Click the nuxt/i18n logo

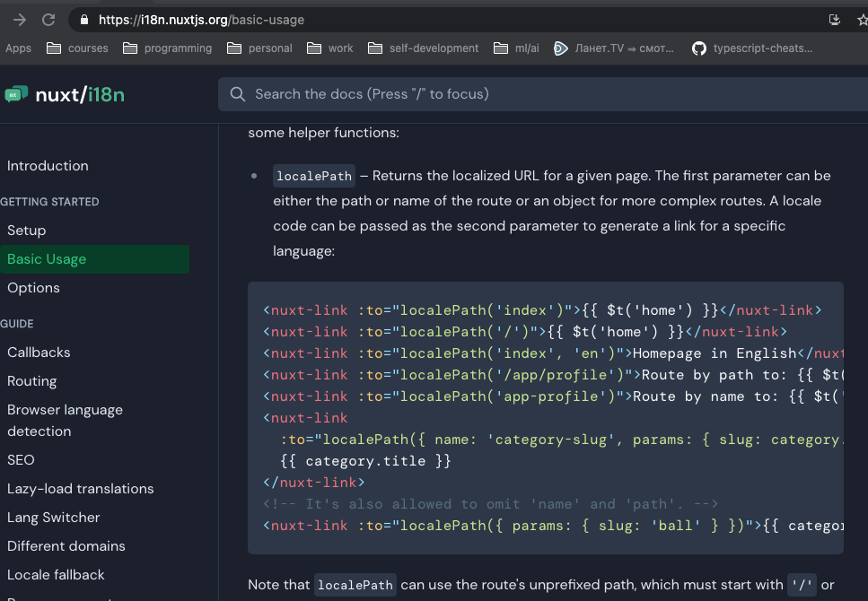coord(62,93)
